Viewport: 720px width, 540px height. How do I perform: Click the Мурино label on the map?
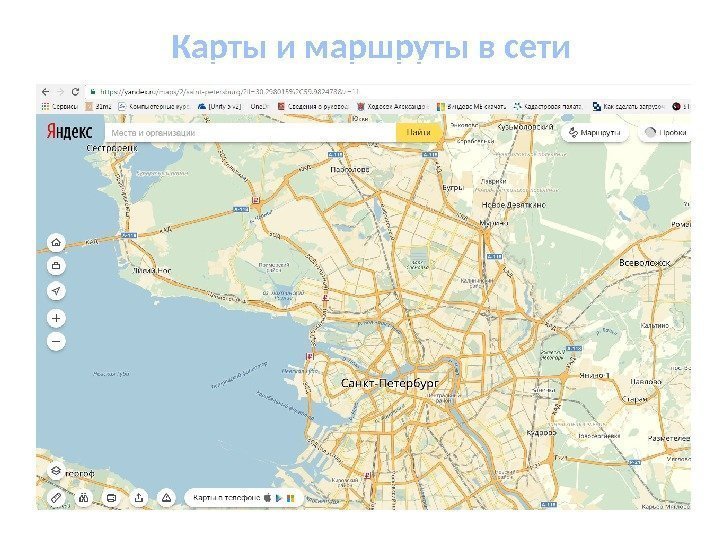(x=494, y=223)
